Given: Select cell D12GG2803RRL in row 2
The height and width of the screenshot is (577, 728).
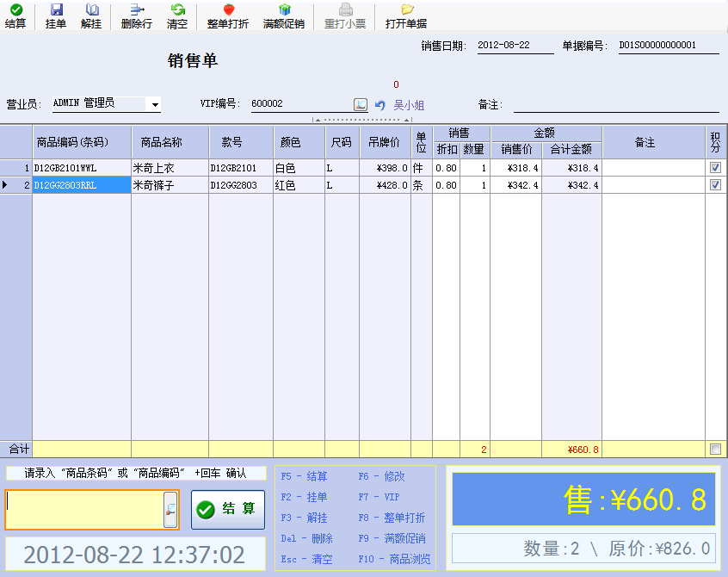Looking at the screenshot, I should (82, 185).
